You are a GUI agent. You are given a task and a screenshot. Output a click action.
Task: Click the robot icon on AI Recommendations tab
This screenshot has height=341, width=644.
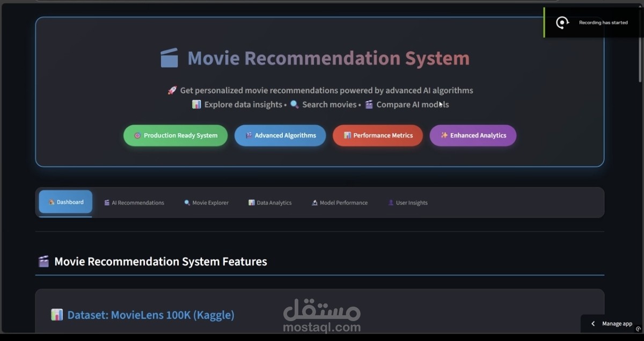click(x=107, y=202)
